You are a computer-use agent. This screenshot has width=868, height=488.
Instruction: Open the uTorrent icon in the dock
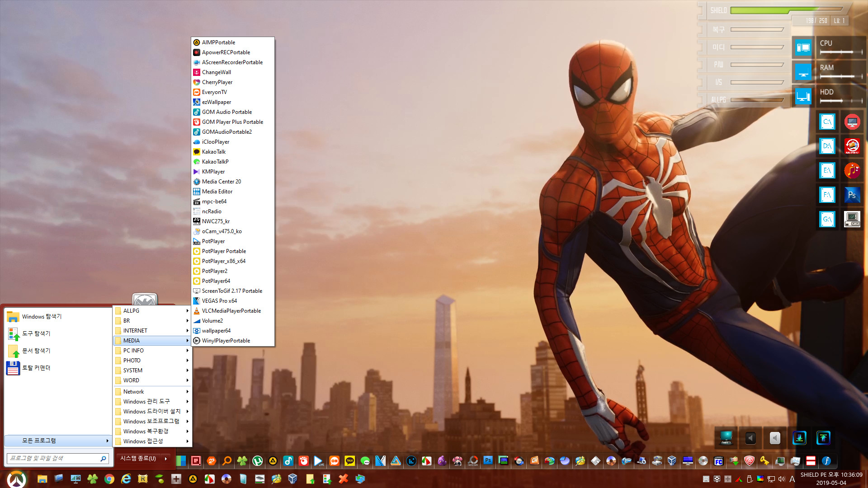click(x=258, y=461)
